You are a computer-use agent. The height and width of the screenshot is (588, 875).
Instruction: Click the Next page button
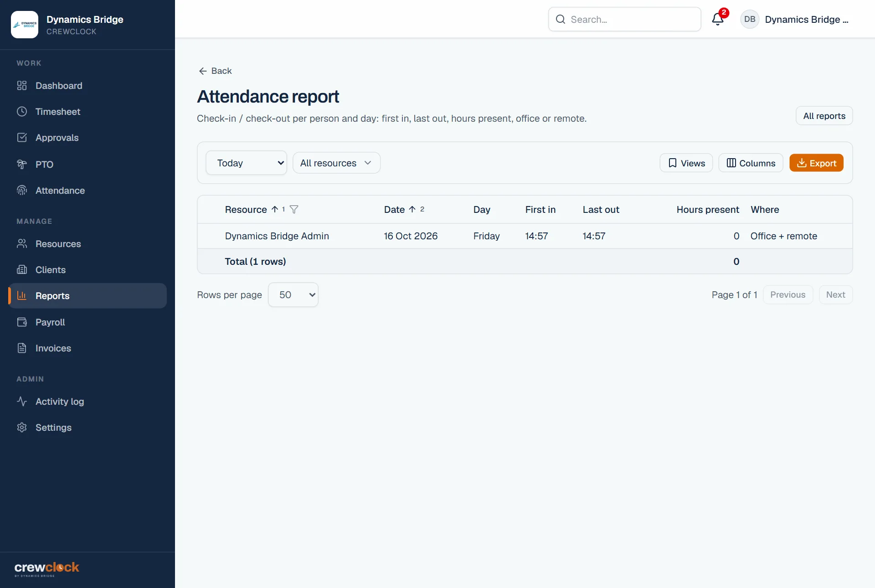pyautogui.click(x=835, y=294)
